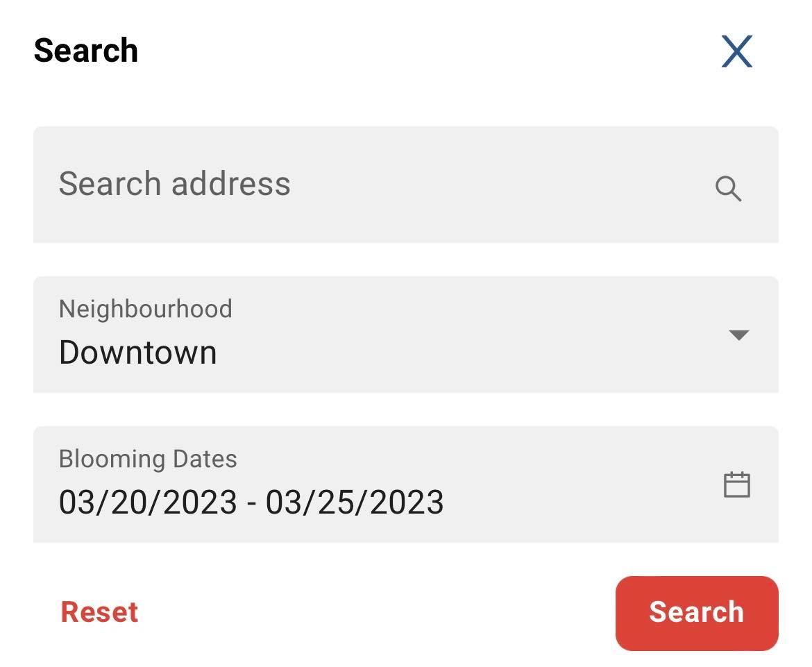Viewport: 812px width, 667px height.
Task: Click the Downtown value text
Action: coord(137,353)
